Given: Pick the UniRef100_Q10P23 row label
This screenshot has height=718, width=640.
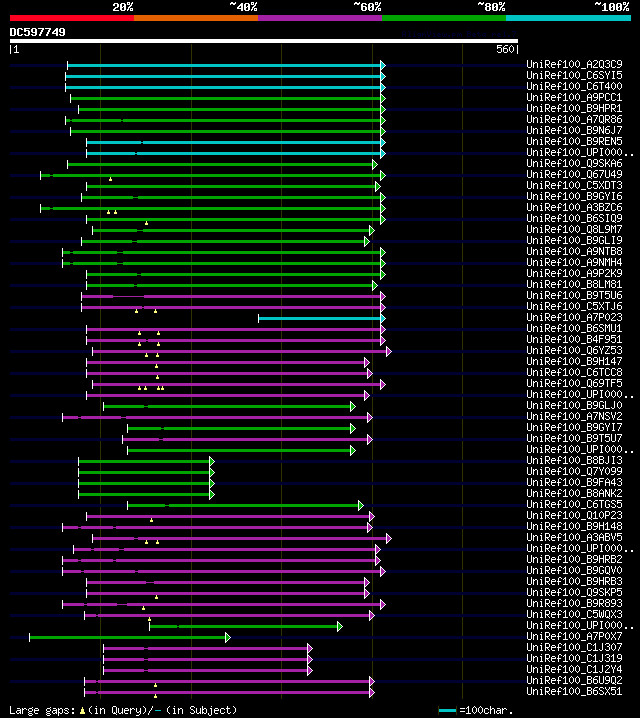Looking at the screenshot, I should (x=574, y=515).
